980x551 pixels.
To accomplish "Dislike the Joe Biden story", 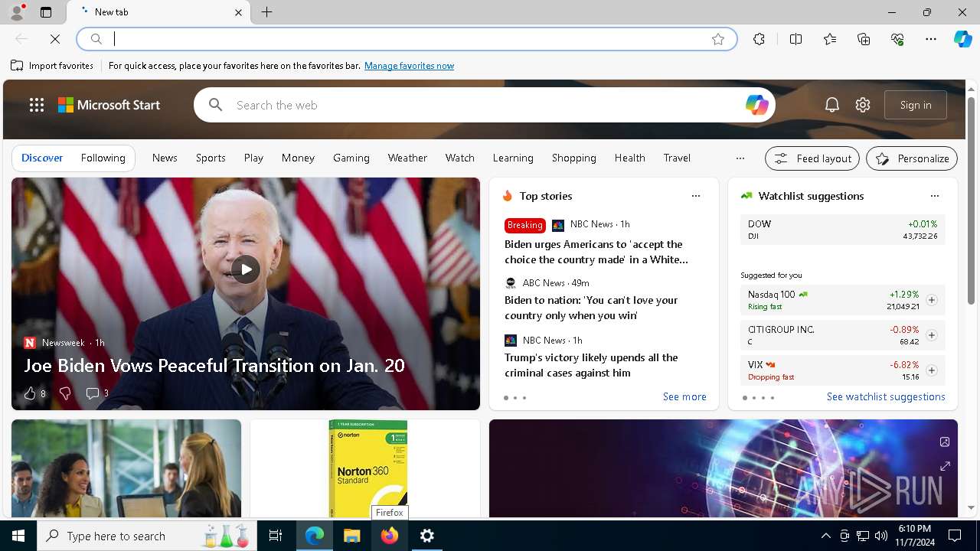I will pos(65,393).
